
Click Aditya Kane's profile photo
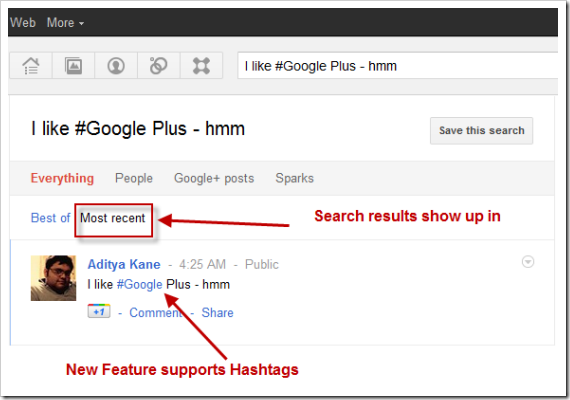53,278
